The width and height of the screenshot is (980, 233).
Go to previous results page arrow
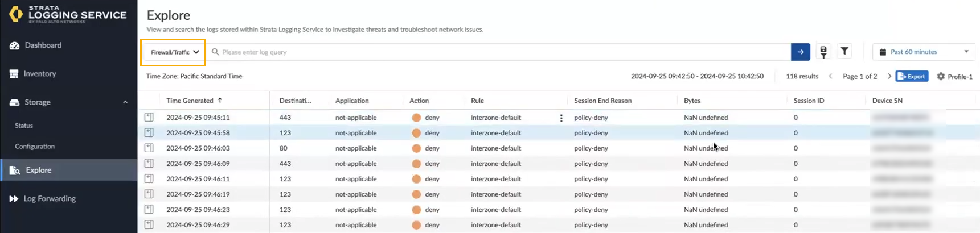point(830,76)
